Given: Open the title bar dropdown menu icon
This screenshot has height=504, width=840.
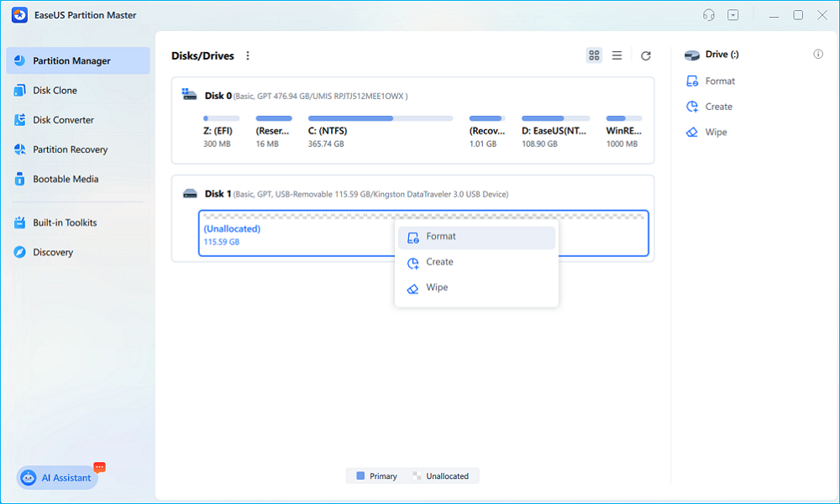Looking at the screenshot, I should tap(733, 15).
